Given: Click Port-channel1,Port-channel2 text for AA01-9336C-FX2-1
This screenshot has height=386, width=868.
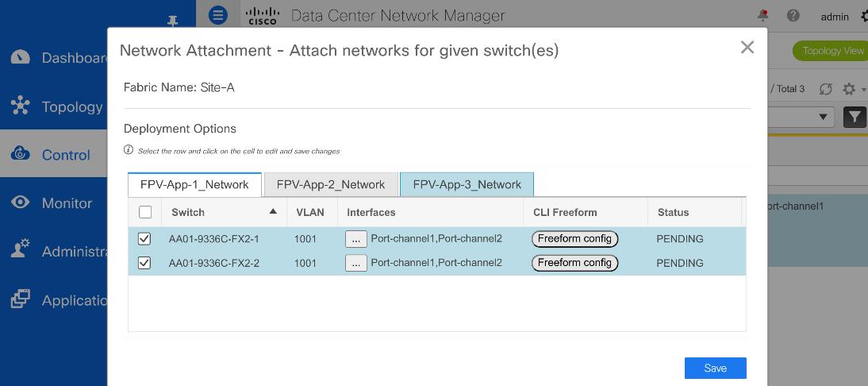Looking at the screenshot, I should [436, 239].
